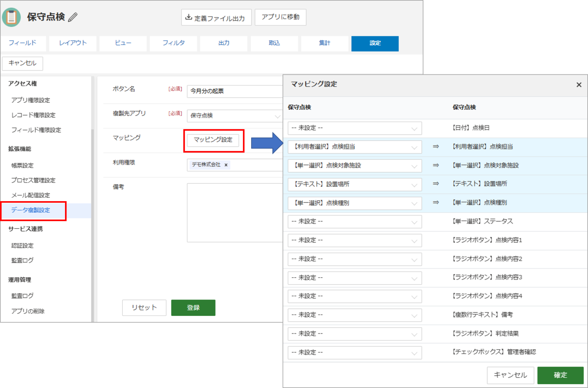588x388 pixels.
Task: Select the フィルタ tab
Action: [173, 43]
